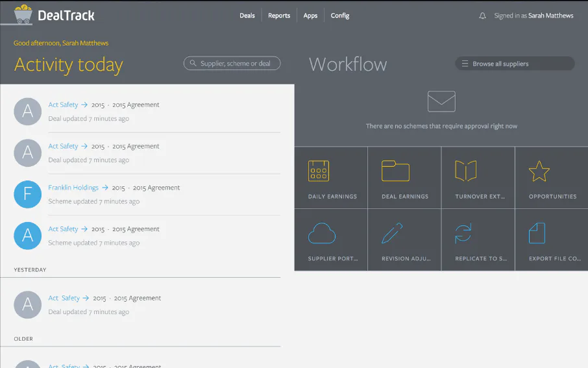The image size is (588, 368).
Task: Open the Apps menu
Action: pos(310,16)
